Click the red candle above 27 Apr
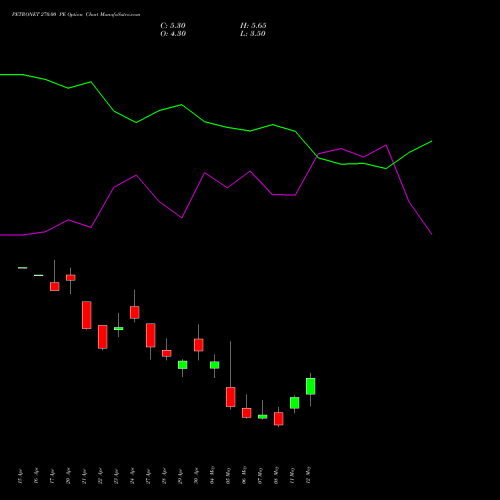Viewport: 500px width, 500px height. [151, 335]
